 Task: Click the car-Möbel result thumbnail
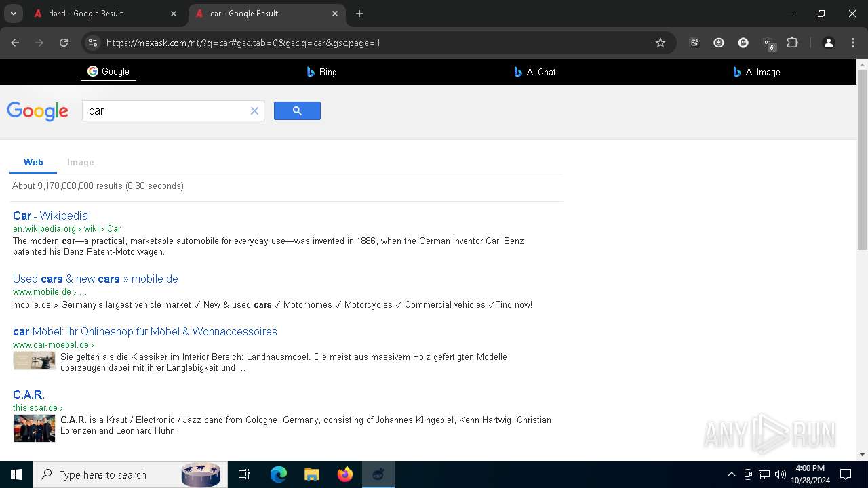click(x=34, y=361)
